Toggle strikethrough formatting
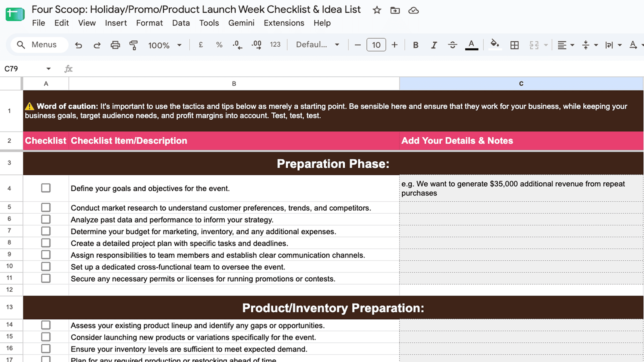644x362 pixels. tap(452, 45)
